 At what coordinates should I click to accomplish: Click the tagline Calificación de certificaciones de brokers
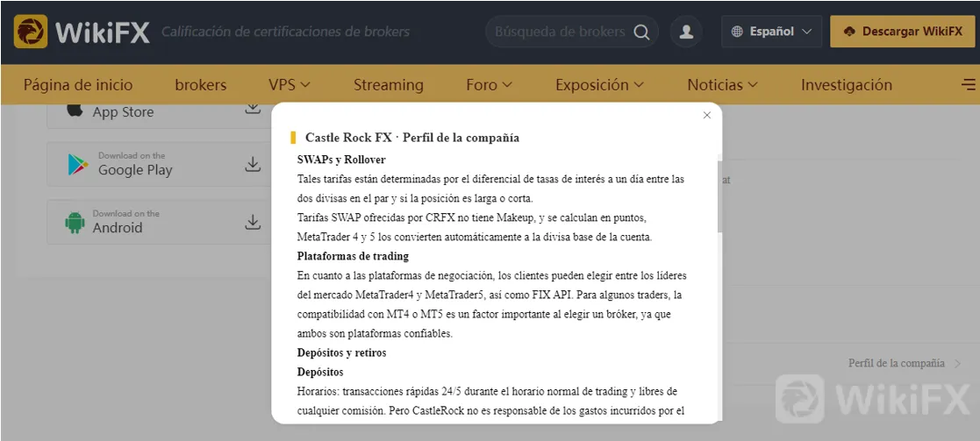(286, 32)
